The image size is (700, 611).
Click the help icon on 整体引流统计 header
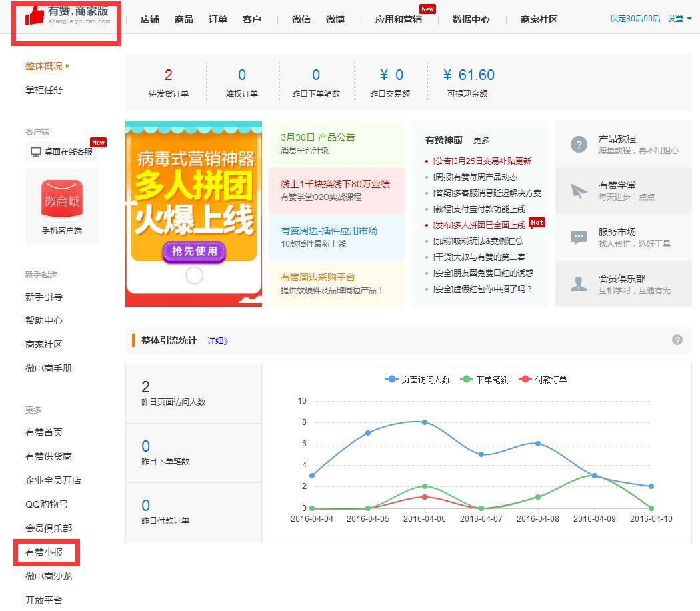pos(677,340)
